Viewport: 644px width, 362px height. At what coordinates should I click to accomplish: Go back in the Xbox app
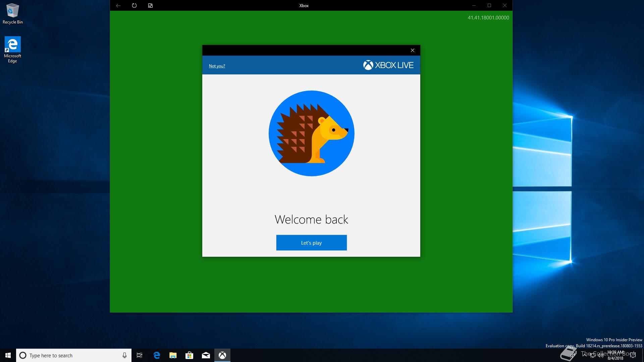pos(118,5)
